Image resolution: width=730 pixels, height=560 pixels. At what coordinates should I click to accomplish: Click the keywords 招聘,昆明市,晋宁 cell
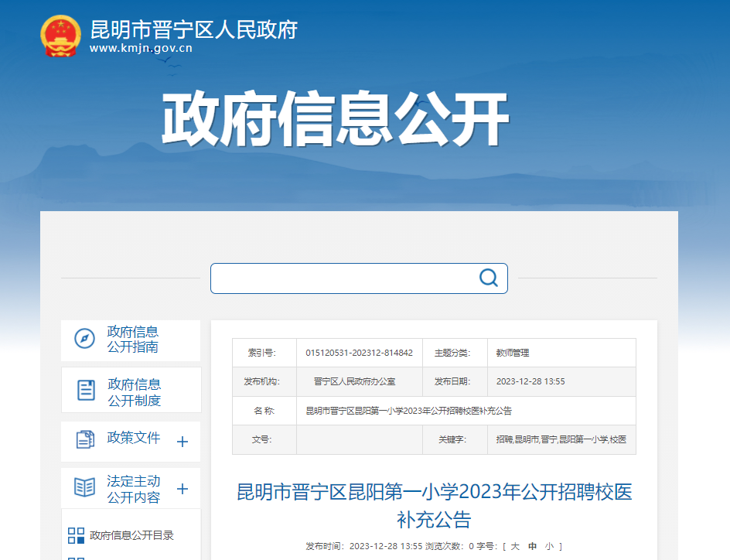tap(561, 439)
